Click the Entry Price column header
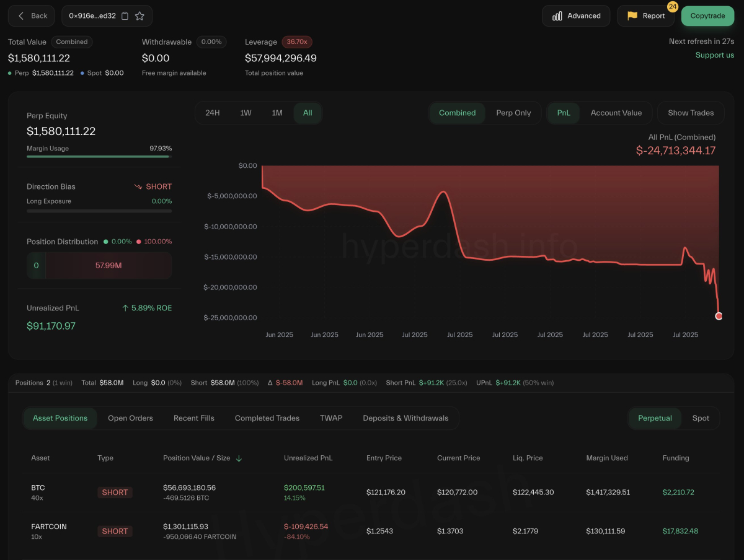The width and height of the screenshot is (744, 560). 384,458
